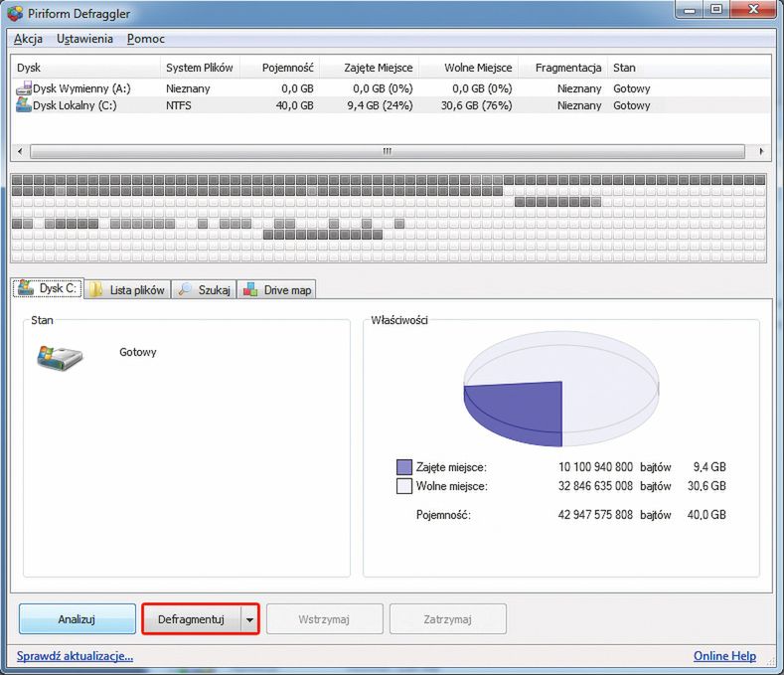Image resolution: width=784 pixels, height=675 pixels.
Task: Click the Zajęte miejsce color swatch
Action: 404,467
